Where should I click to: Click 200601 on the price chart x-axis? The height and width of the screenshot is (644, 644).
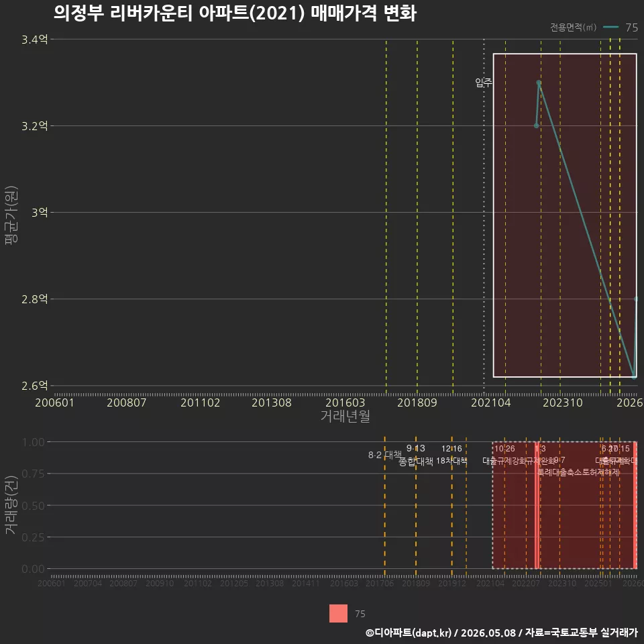click(x=54, y=402)
